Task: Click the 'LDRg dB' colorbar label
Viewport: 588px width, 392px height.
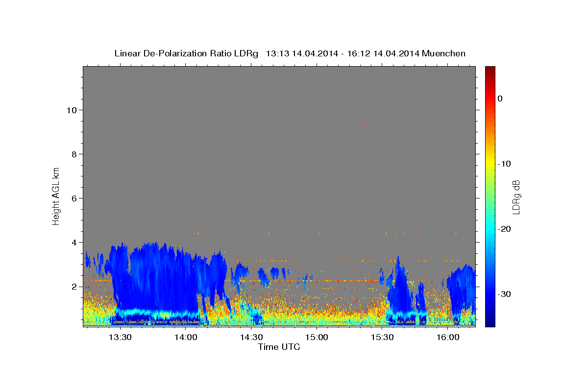Action: pos(516,197)
